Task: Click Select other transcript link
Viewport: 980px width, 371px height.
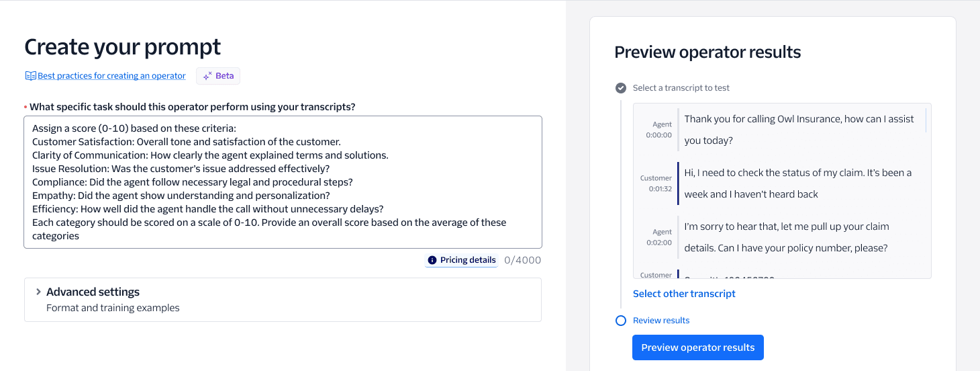Action: point(684,294)
